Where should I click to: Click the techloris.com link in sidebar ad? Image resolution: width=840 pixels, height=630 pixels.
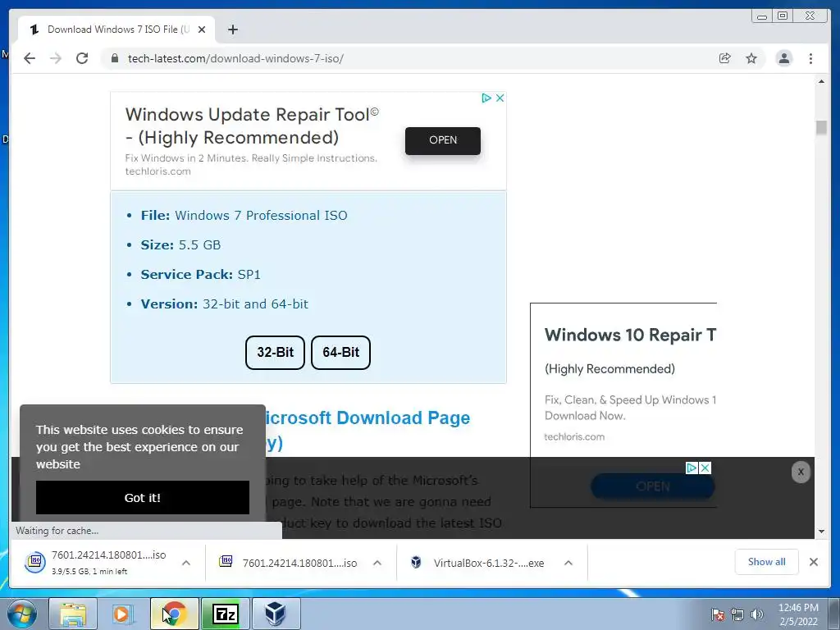(574, 436)
